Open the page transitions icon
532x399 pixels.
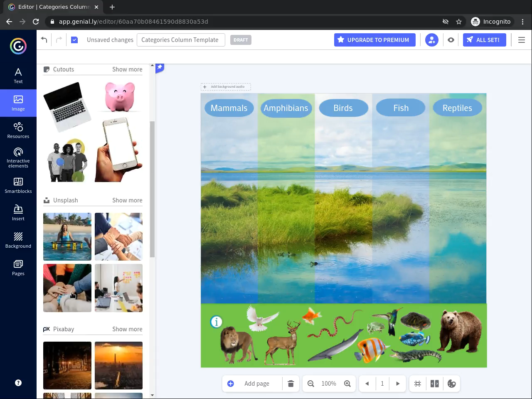coord(435,384)
